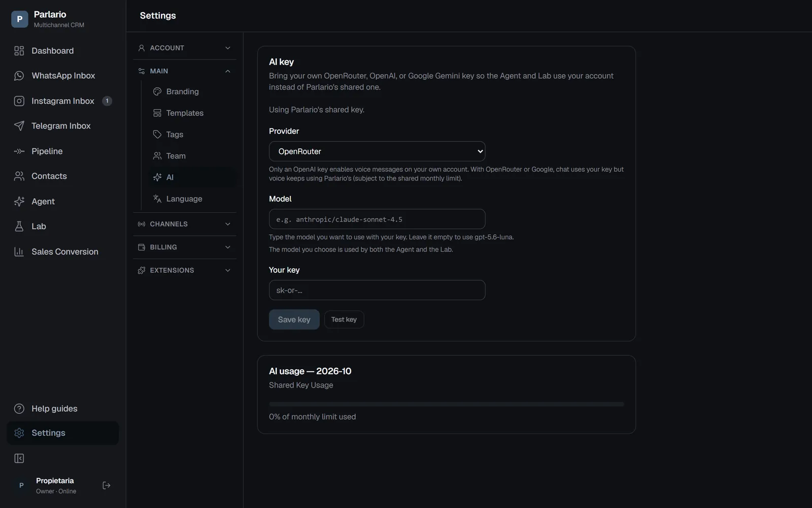The height and width of the screenshot is (508, 812).
Task: Expand the Account settings section
Action: click(185, 48)
